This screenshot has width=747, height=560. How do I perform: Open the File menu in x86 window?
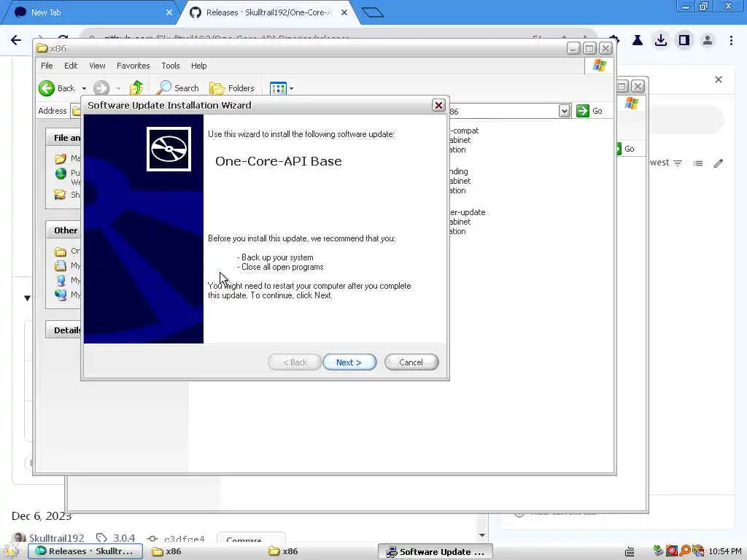click(x=47, y=66)
